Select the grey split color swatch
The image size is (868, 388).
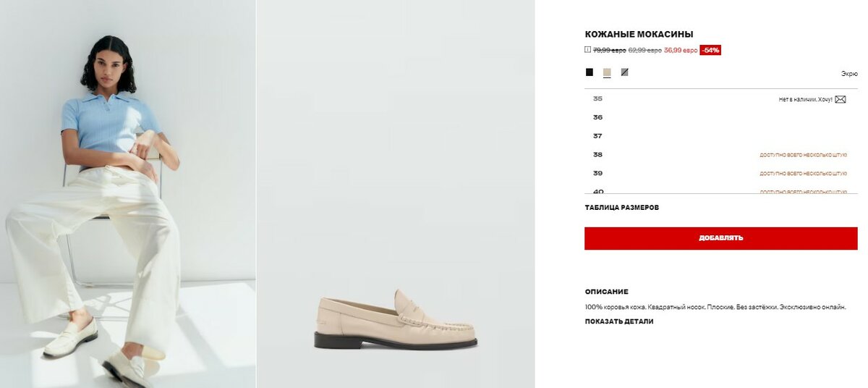(x=625, y=72)
